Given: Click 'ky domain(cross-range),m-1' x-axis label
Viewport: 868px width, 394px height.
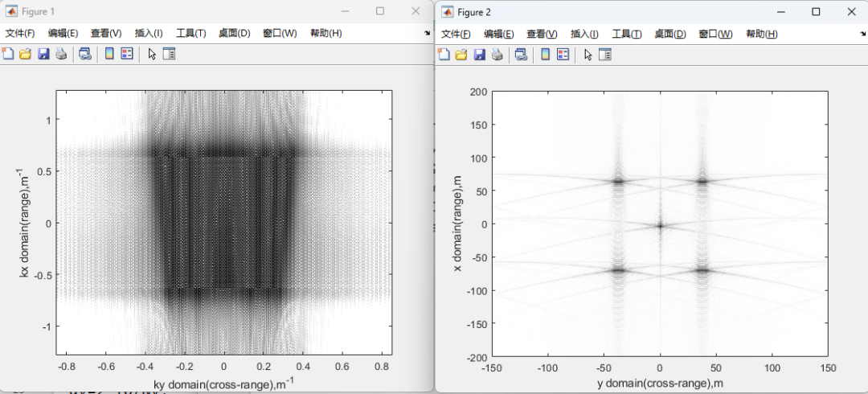Looking at the screenshot, I should coord(223,383).
